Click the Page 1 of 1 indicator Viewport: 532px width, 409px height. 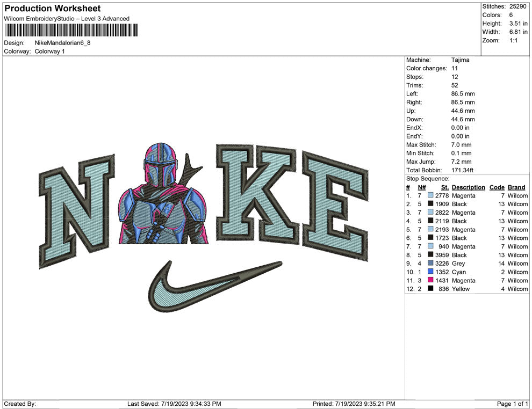pyautogui.click(x=513, y=404)
